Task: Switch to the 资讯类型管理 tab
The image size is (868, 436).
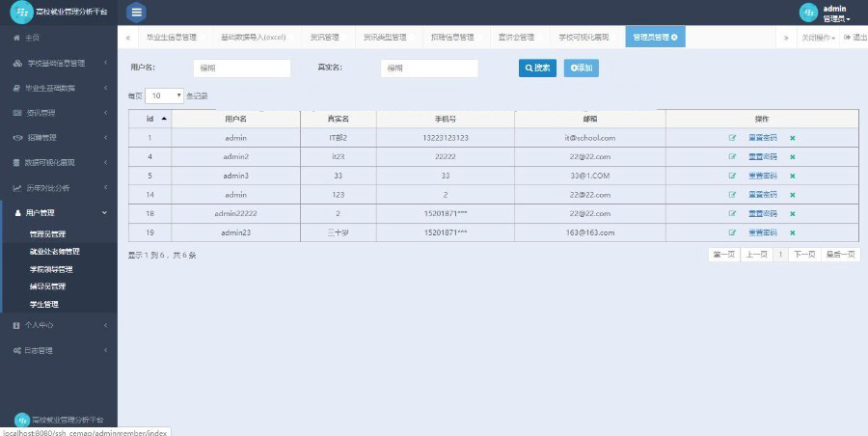Action: 384,38
